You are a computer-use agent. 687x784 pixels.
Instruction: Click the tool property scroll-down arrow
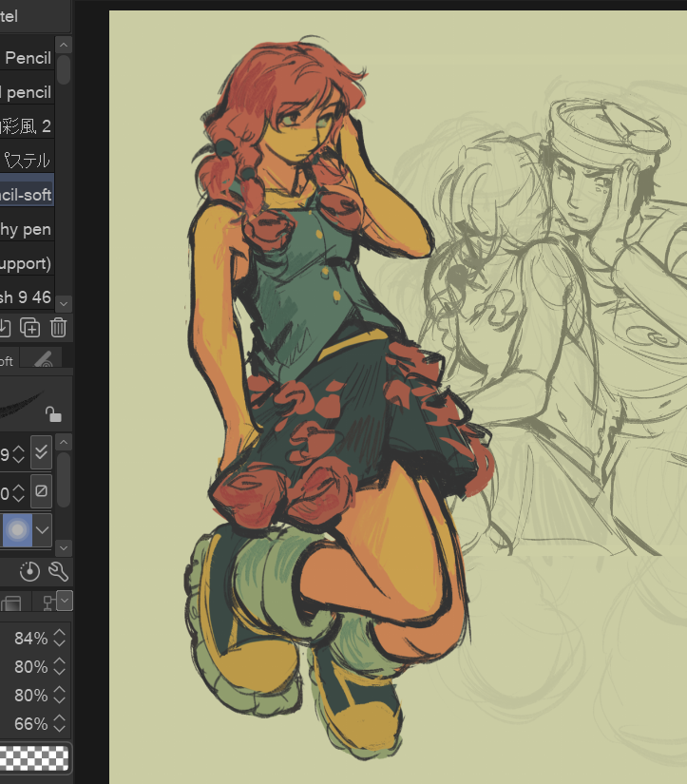point(64,548)
